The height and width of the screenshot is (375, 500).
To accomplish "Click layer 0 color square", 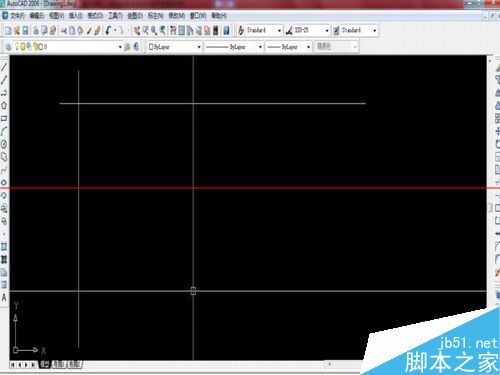I will coord(41,47).
